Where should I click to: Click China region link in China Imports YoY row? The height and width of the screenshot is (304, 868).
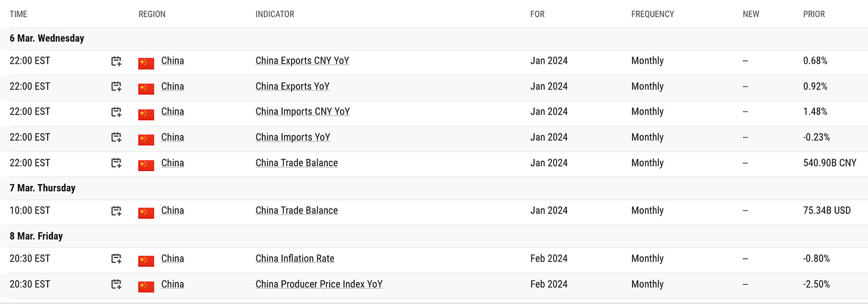(173, 137)
